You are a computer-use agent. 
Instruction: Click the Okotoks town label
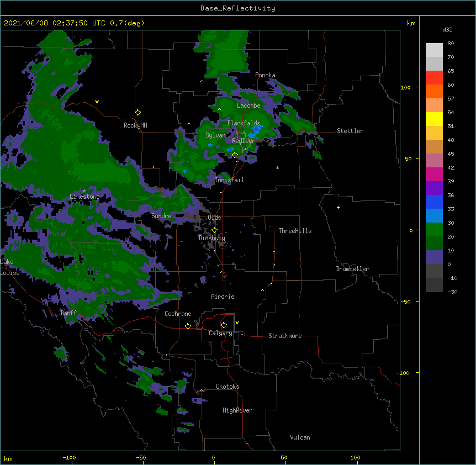coord(228,387)
